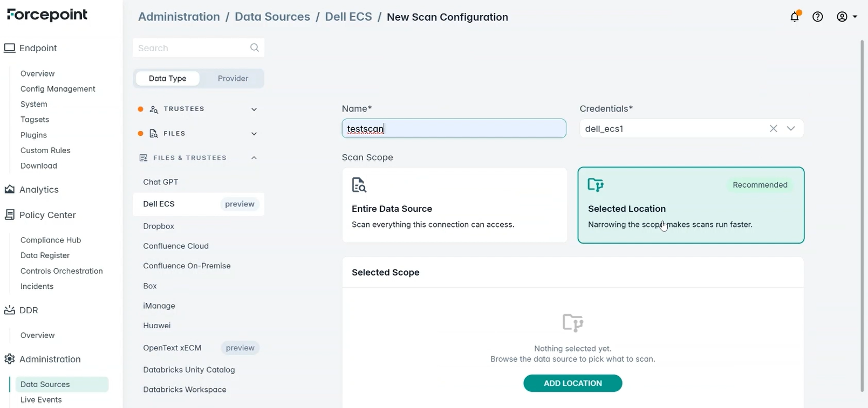This screenshot has width=868, height=408.
Task: Expand the Trustees section chevron
Action: 254,109
